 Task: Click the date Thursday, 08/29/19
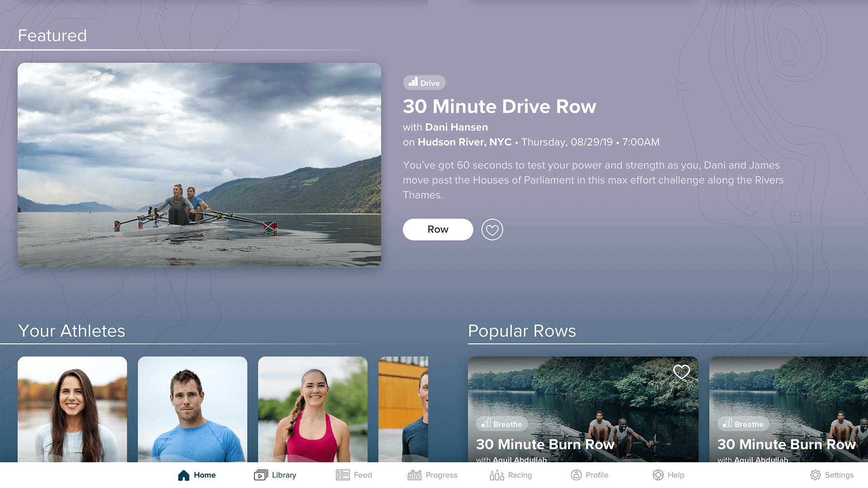tap(567, 142)
